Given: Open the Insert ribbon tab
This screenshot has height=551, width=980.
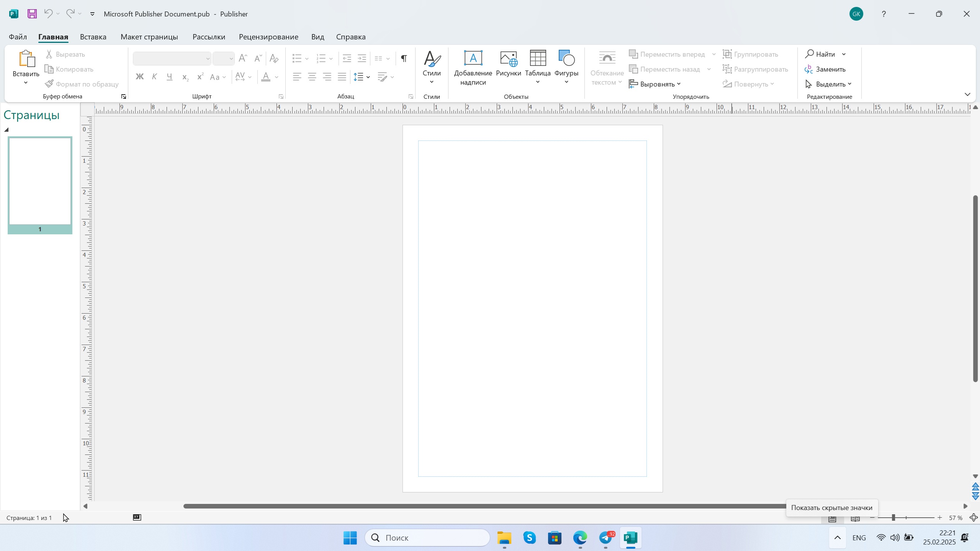Looking at the screenshot, I should click(x=93, y=37).
